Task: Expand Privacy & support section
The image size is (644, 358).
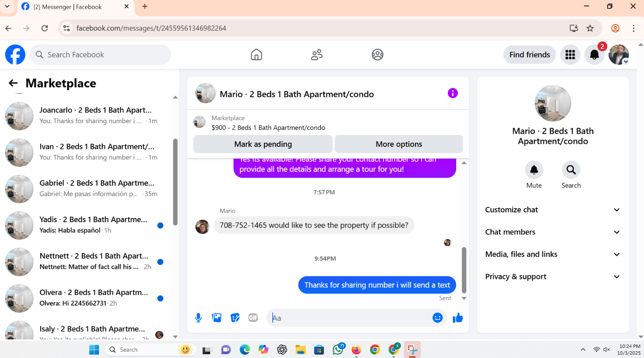Action: tap(553, 277)
